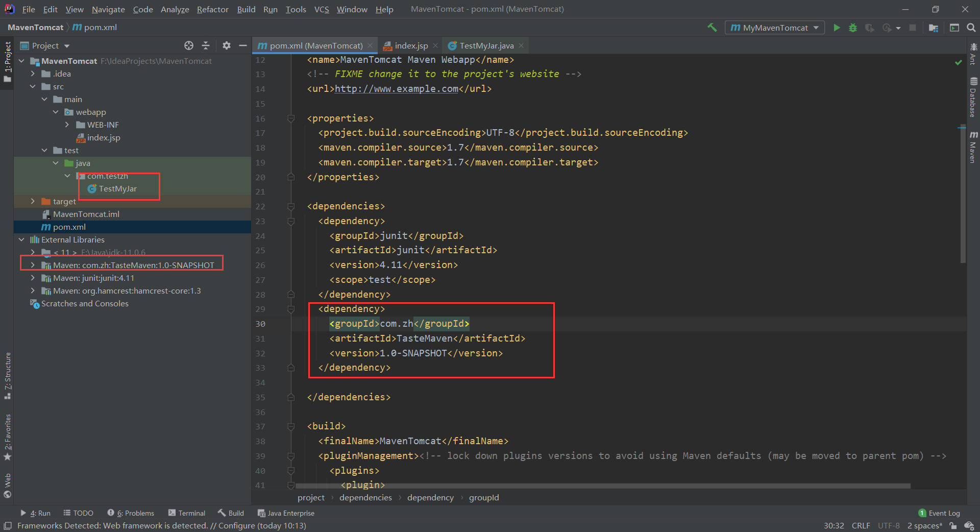Click the Build Project hammer icon
Image resolution: width=980 pixels, height=532 pixels.
[x=712, y=28]
